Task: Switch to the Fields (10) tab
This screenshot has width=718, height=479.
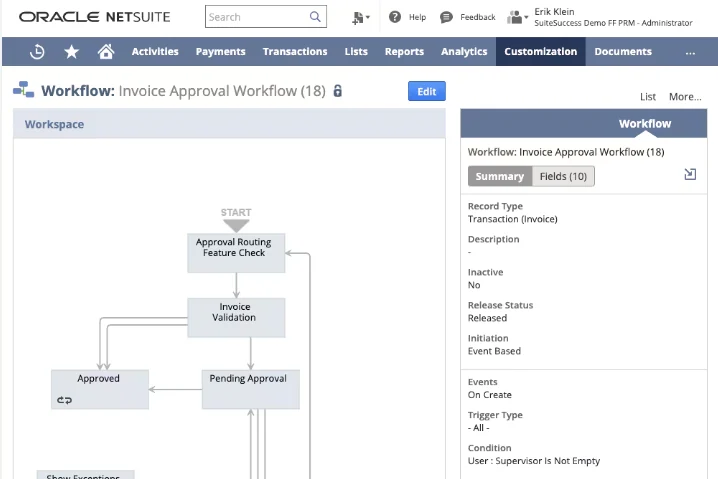Action: coord(563,176)
